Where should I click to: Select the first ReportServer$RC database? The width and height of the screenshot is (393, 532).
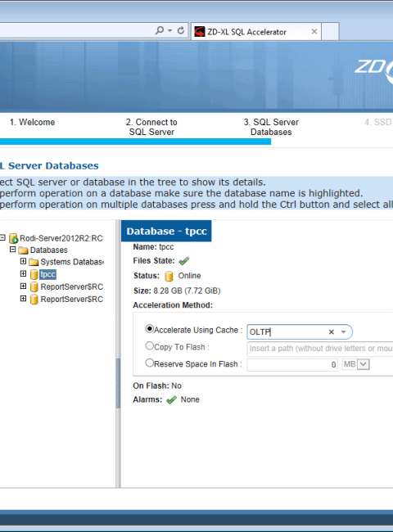point(71,286)
